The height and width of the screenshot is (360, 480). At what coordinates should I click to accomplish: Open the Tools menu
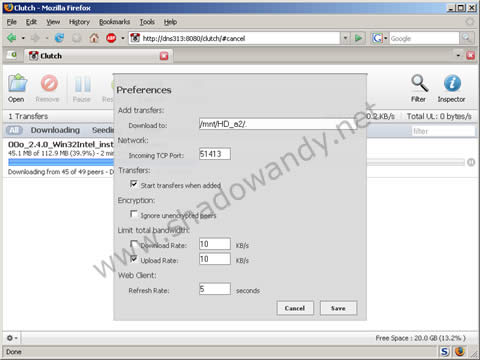pyautogui.click(x=147, y=22)
